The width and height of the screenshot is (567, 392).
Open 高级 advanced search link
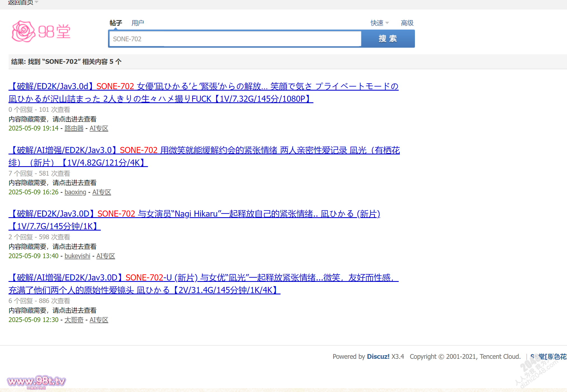coord(407,23)
